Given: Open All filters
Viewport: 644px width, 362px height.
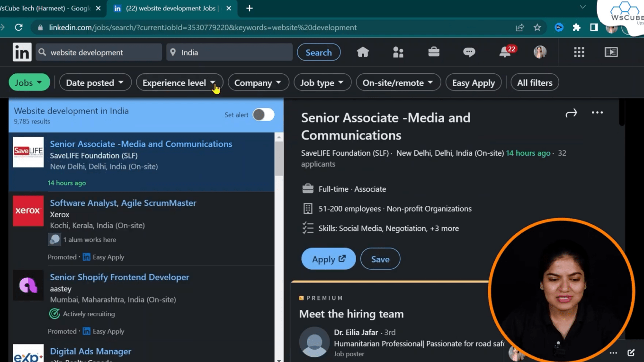Looking at the screenshot, I should pyautogui.click(x=535, y=83).
